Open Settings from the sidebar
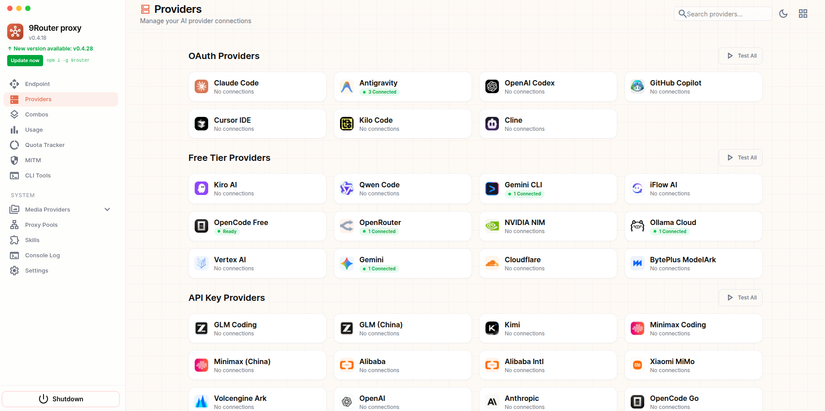The image size is (825, 411). click(61, 270)
